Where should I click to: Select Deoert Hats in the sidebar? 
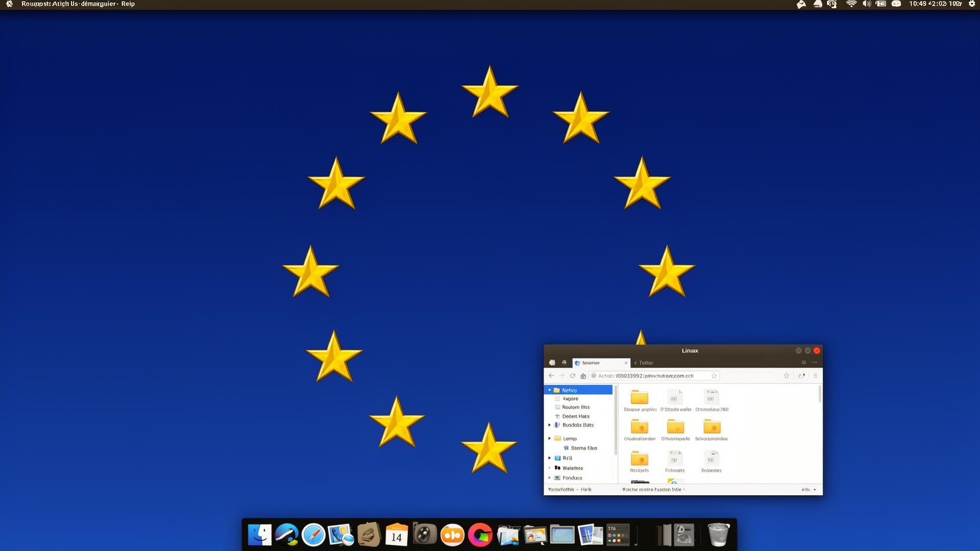pos(576,417)
